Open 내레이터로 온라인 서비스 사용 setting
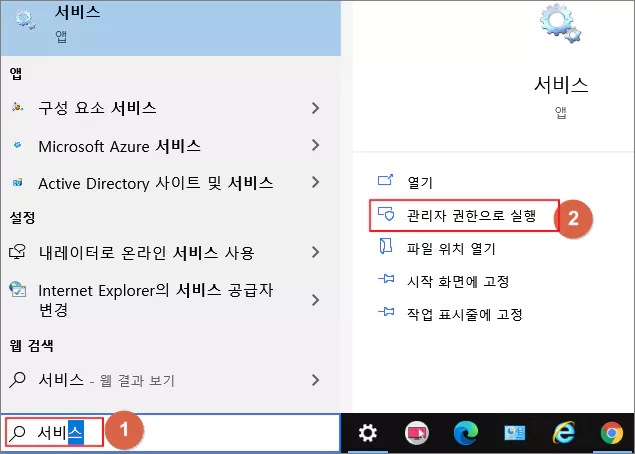Viewport: 635px width, 454px height. tap(170, 252)
